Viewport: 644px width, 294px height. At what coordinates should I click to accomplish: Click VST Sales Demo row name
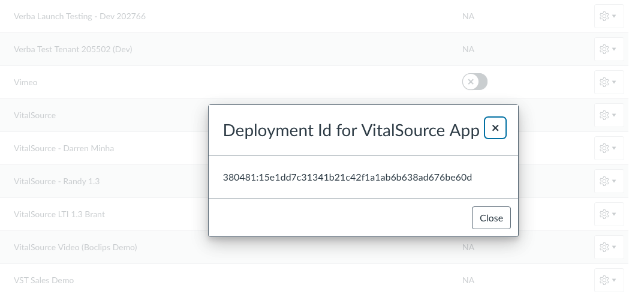click(x=44, y=280)
